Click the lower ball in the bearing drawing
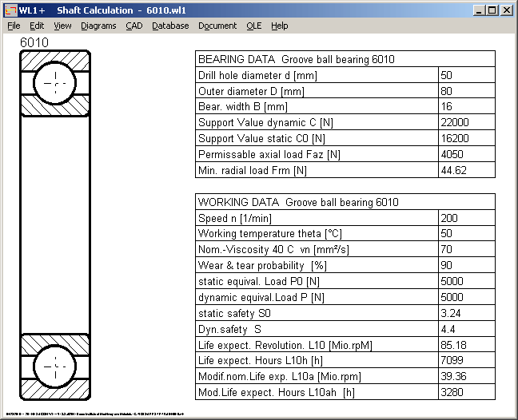Viewport: 518px width, 420px height. pos(55,365)
